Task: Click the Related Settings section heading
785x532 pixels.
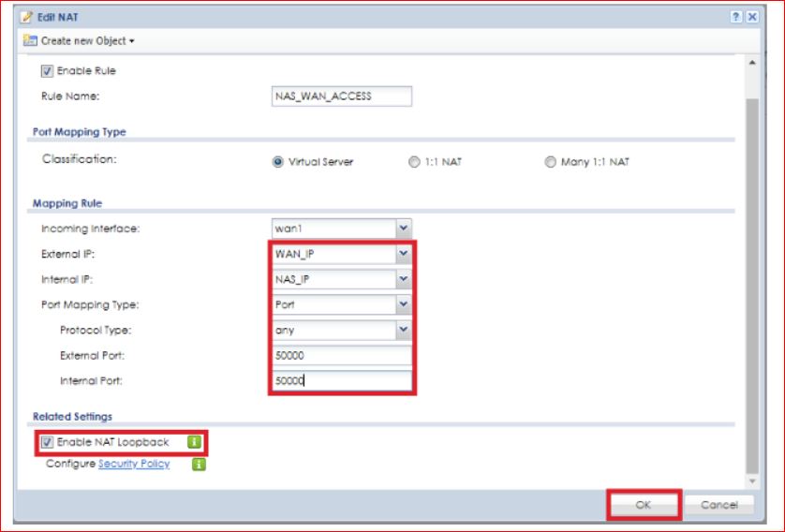Action: pos(72,417)
